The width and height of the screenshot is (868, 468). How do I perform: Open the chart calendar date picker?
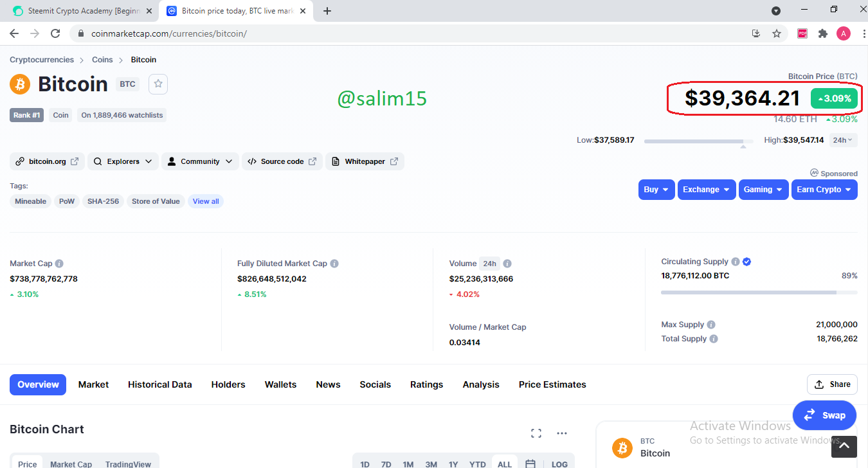point(530,464)
